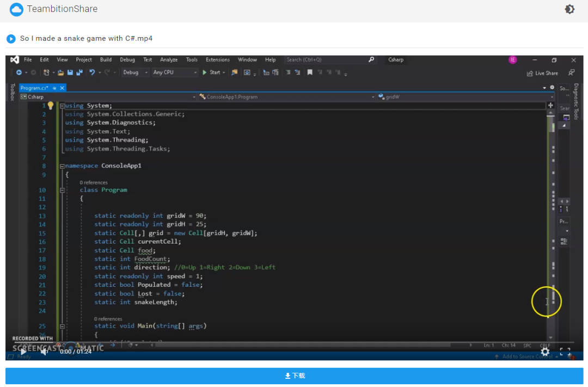Viewport: 588px width, 387px height.
Task: Open the Window menu
Action: click(248, 59)
